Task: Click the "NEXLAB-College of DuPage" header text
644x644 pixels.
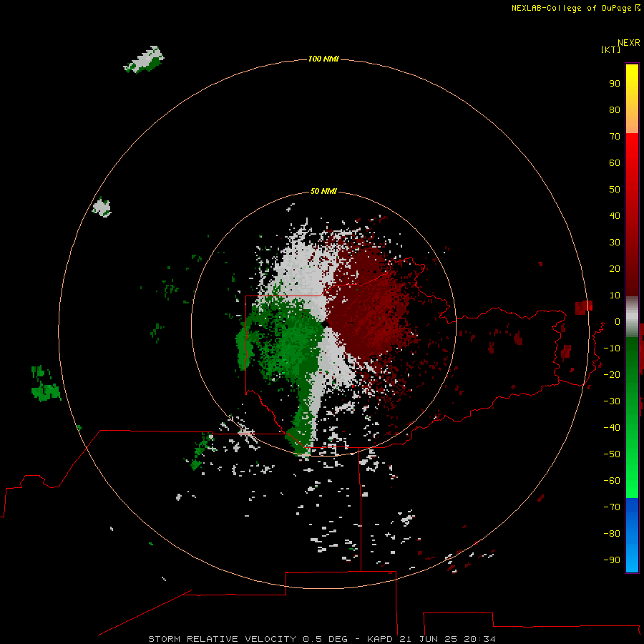Action: click(x=571, y=8)
